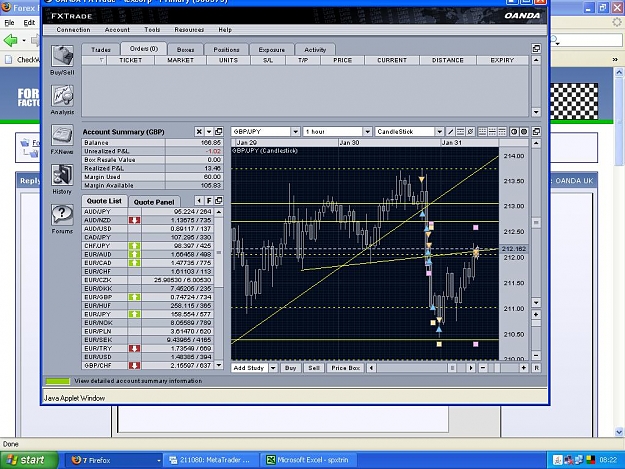Select the trend line drawing tool

(x=450, y=131)
